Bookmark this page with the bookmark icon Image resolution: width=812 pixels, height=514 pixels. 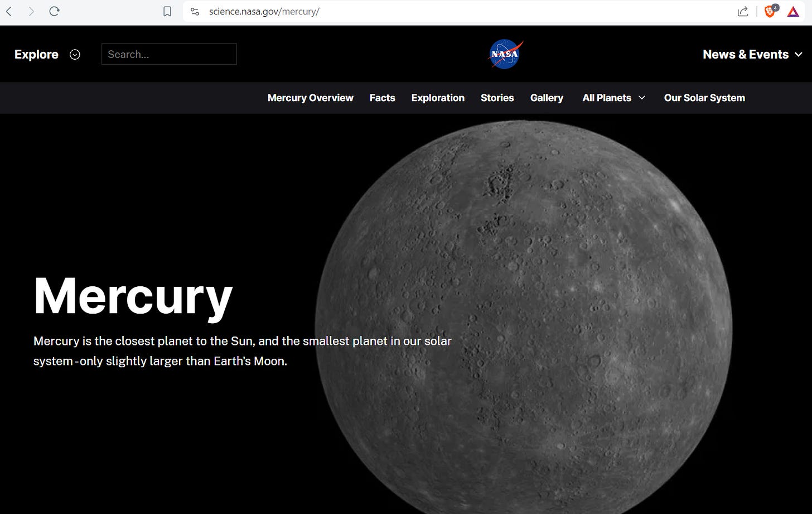click(x=167, y=11)
